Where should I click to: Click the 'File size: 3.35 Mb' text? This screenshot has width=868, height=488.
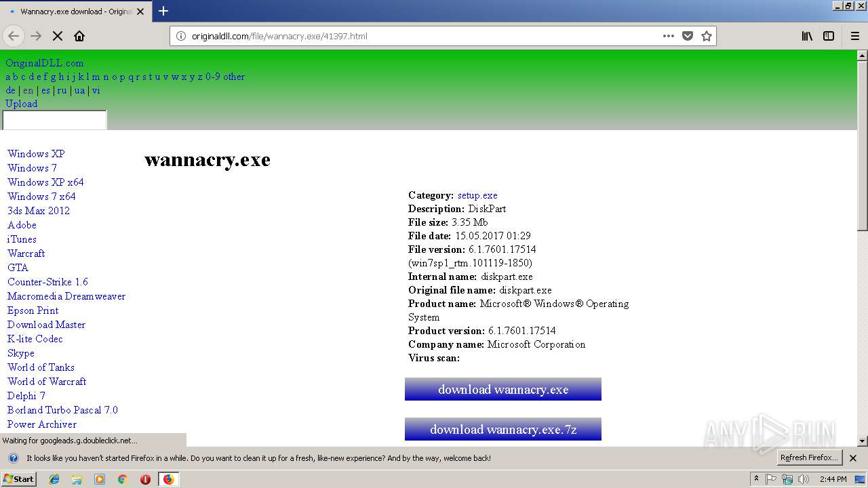click(x=448, y=222)
